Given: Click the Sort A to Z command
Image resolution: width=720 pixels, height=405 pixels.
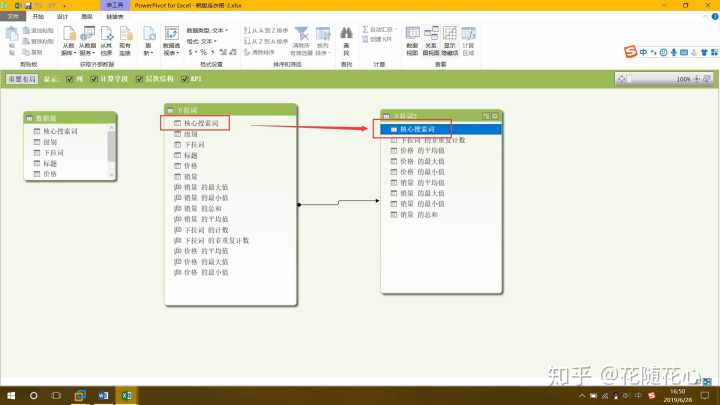Looking at the screenshot, I should (x=266, y=30).
